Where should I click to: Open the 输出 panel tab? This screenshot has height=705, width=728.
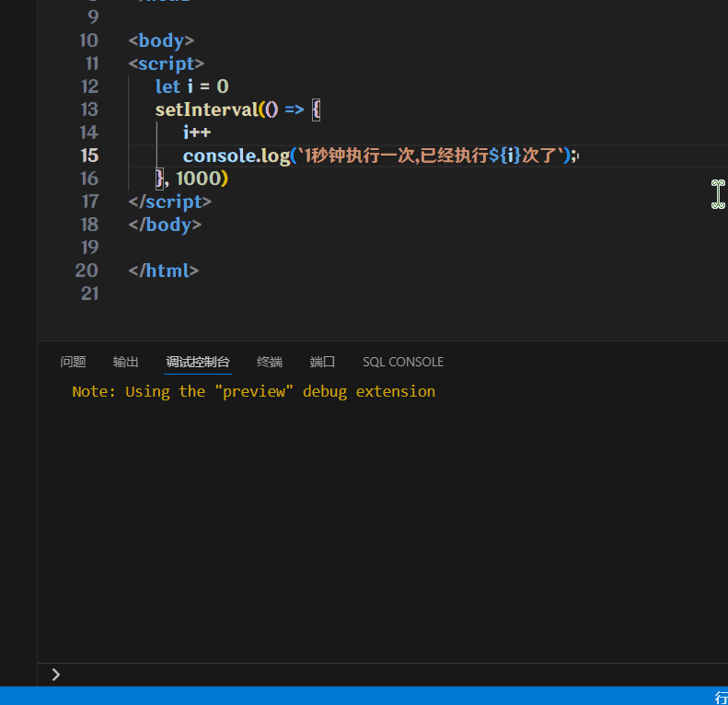[x=125, y=362]
